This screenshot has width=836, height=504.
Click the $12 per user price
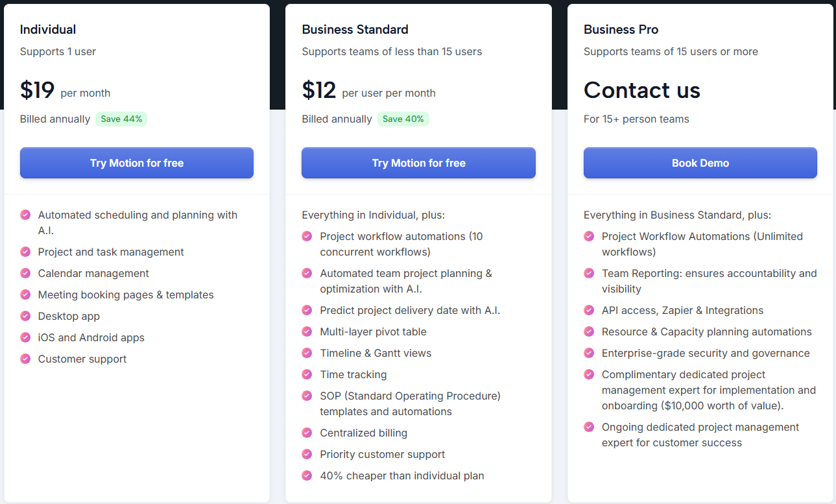click(x=319, y=90)
